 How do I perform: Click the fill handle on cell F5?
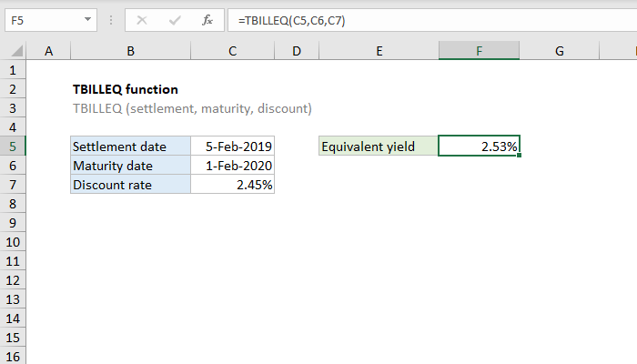coord(520,156)
